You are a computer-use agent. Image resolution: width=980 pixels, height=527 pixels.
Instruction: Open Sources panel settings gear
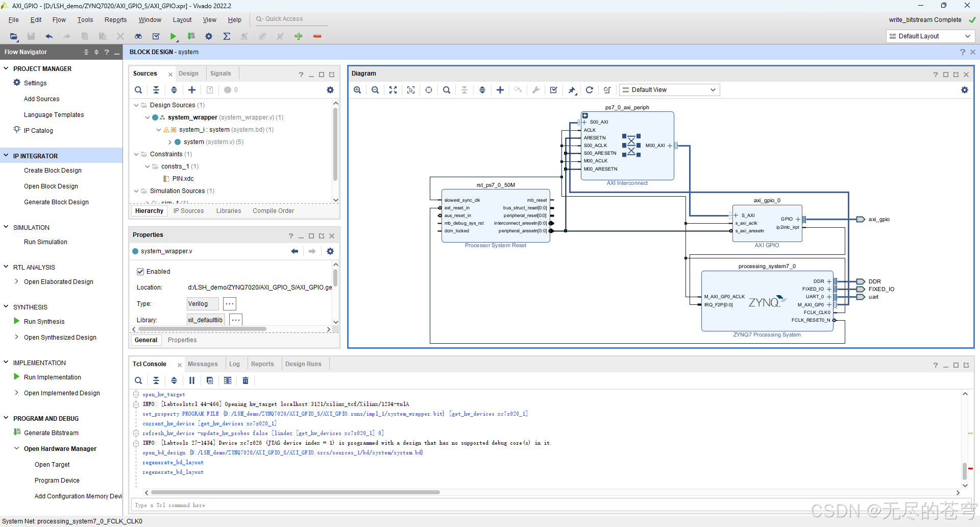point(330,90)
